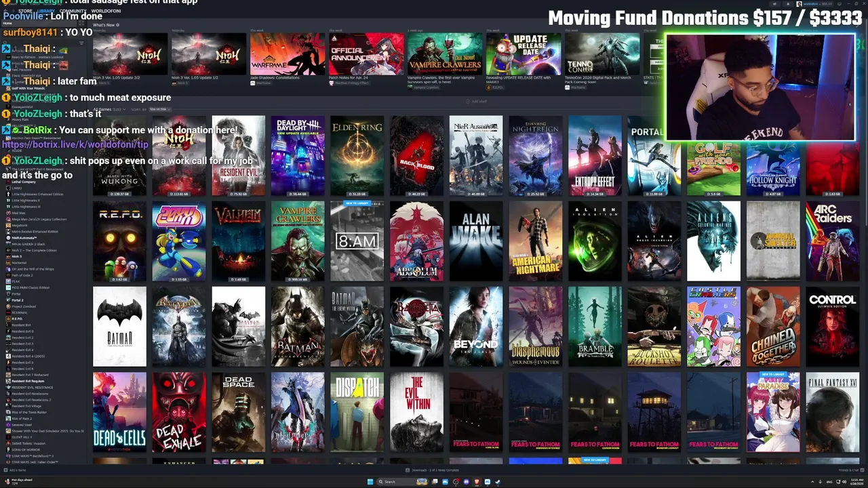Switch the ENG input language indicator

[829, 482]
